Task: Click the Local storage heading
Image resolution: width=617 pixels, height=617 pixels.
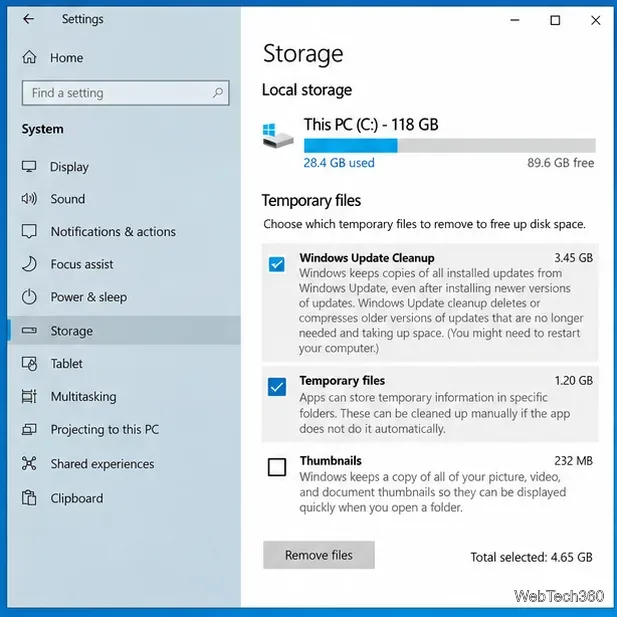Action: pyautogui.click(x=307, y=90)
